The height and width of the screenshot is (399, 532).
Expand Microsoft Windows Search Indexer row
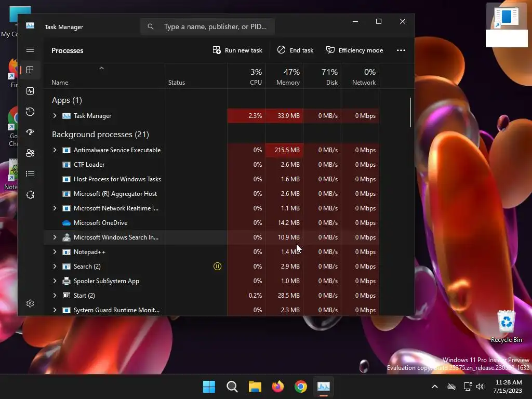pyautogui.click(x=55, y=237)
